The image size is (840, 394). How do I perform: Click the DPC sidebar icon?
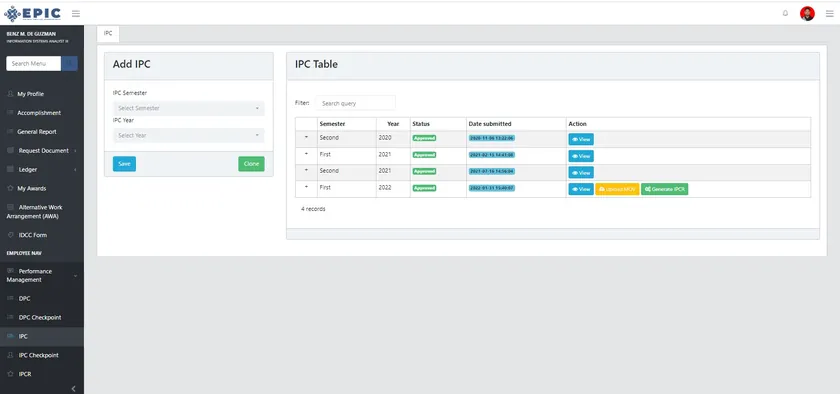pos(10,298)
